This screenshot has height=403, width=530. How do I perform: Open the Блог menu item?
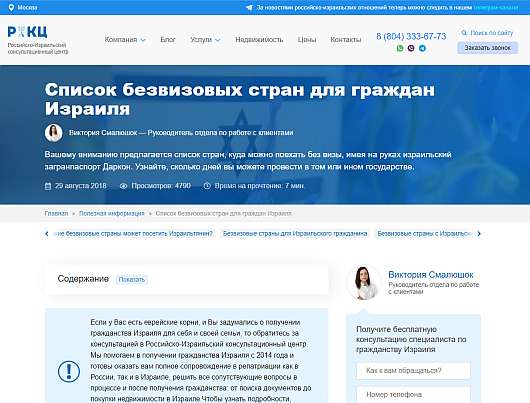click(168, 40)
